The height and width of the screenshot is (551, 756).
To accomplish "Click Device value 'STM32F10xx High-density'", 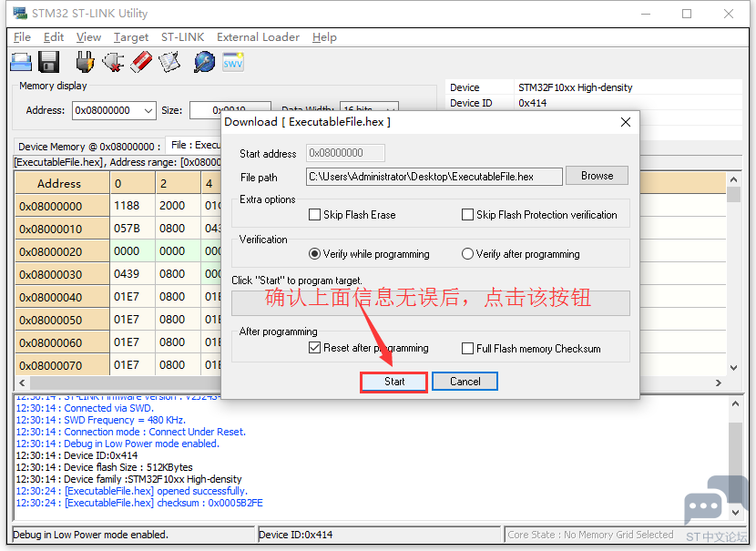I will point(575,87).
